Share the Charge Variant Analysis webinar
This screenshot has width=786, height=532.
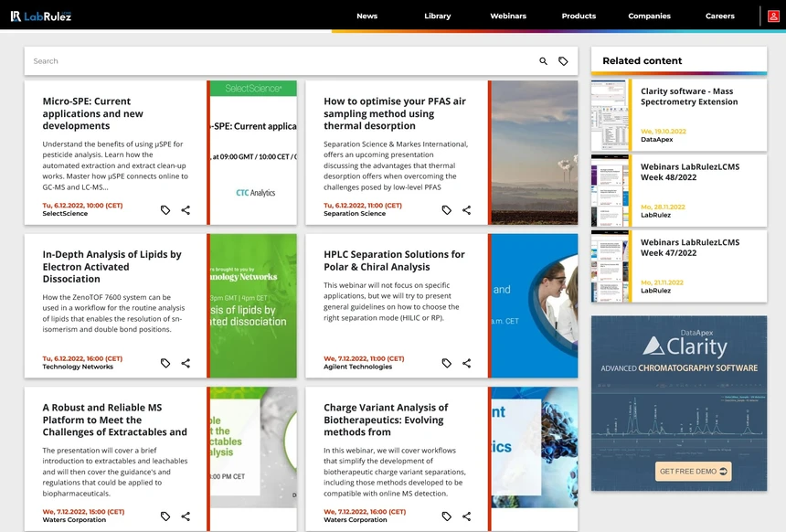click(467, 516)
